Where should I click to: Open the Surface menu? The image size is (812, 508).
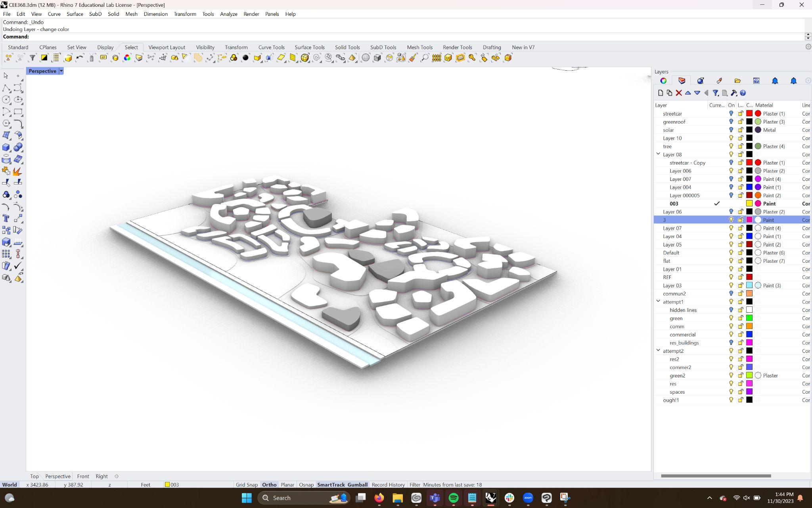[x=75, y=14]
